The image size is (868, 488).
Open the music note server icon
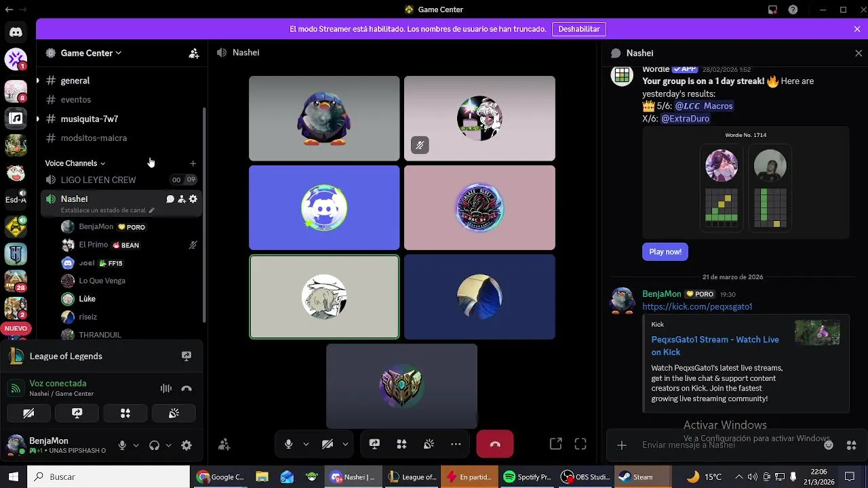(x=16, y=119)
